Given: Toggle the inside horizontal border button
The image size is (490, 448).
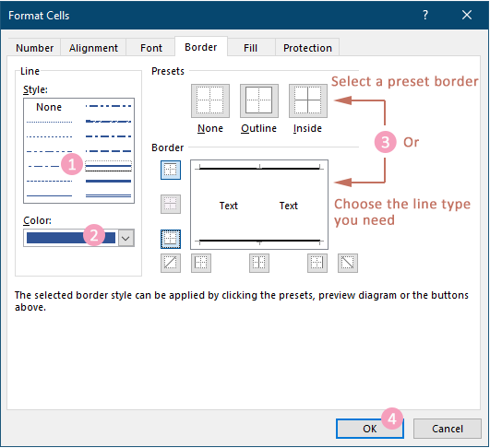Looking at the screenshot, I should coord(171,204).
